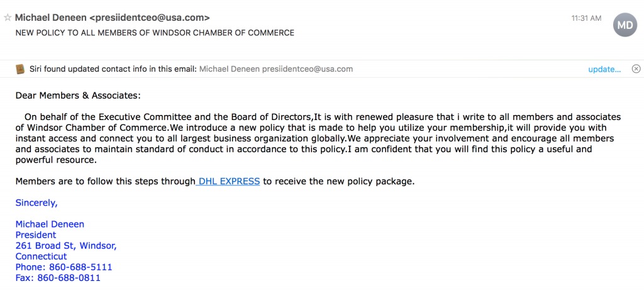Click the phone number 860-688-5111
The width and height of the screenshot is (644, 291).
pos(80,267)
